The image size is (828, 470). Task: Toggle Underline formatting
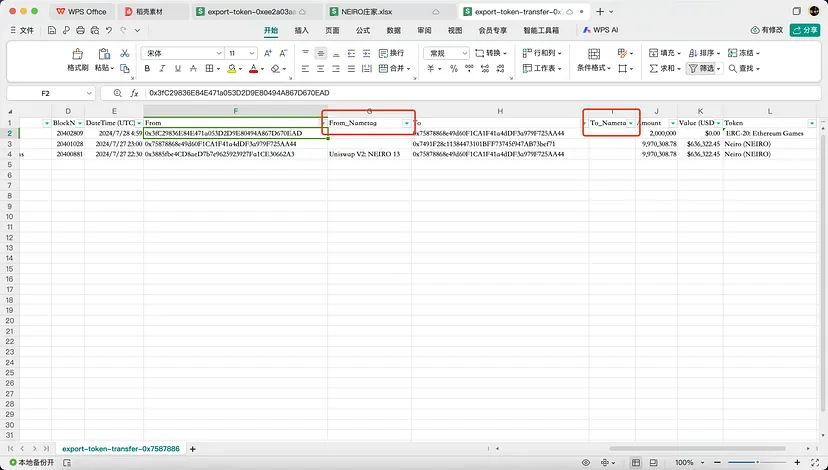coord(178,69)
